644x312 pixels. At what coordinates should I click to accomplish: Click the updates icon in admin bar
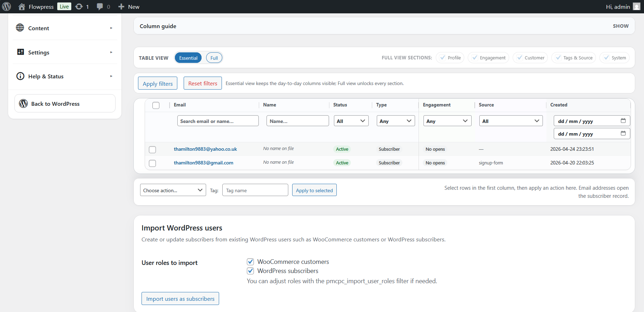79,7
